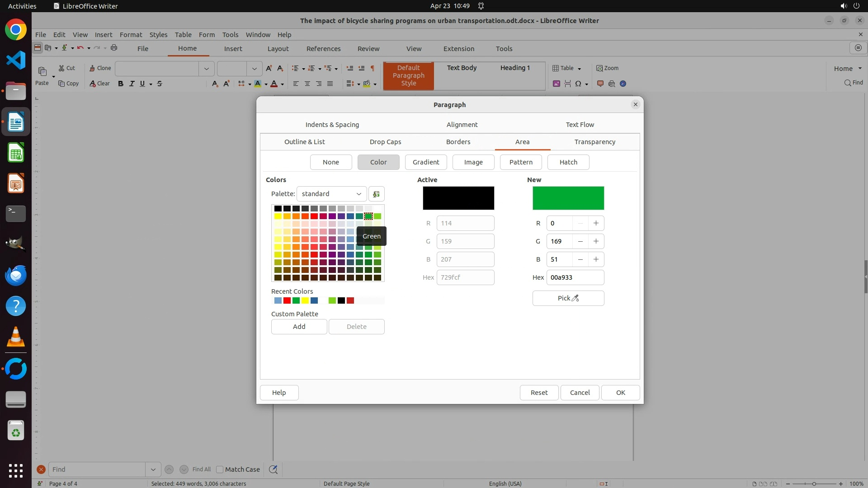Open LibreOffice Calc from the dock

(x=16, y=153)
